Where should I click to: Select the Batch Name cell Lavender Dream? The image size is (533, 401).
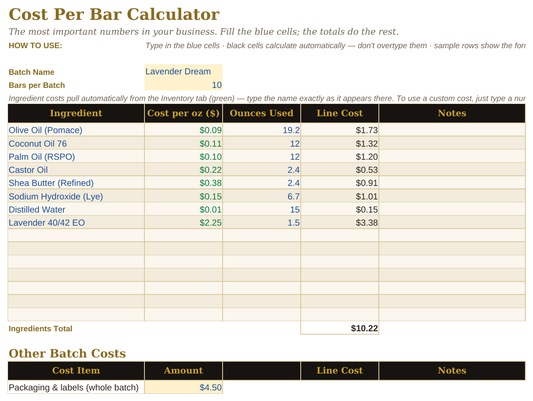tap(184, 71)
